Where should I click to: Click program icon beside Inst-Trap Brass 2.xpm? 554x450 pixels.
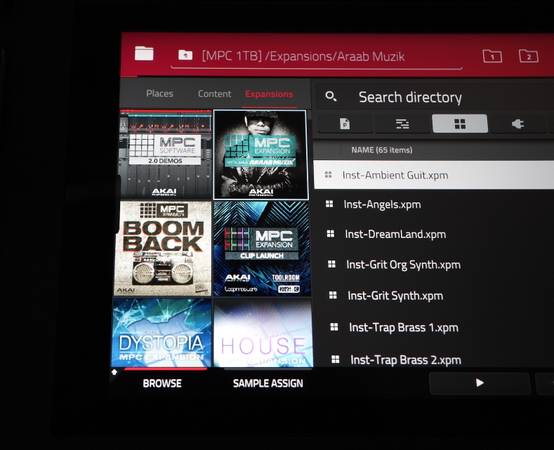click(335, 359)
